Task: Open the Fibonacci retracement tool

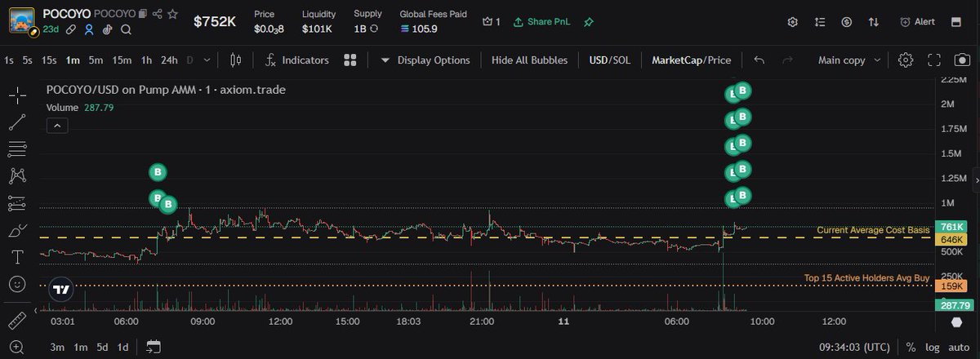Action: (x=17, y=149)
